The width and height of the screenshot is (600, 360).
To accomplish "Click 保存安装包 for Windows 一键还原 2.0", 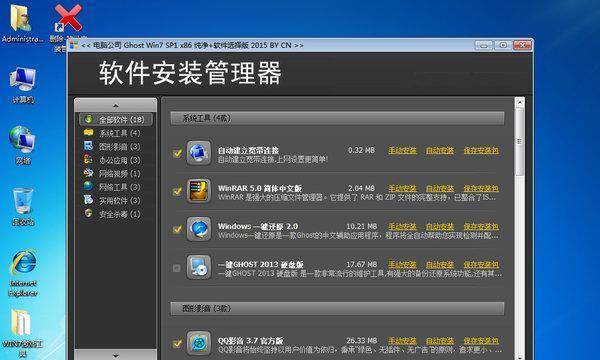I will coord(481,226).
